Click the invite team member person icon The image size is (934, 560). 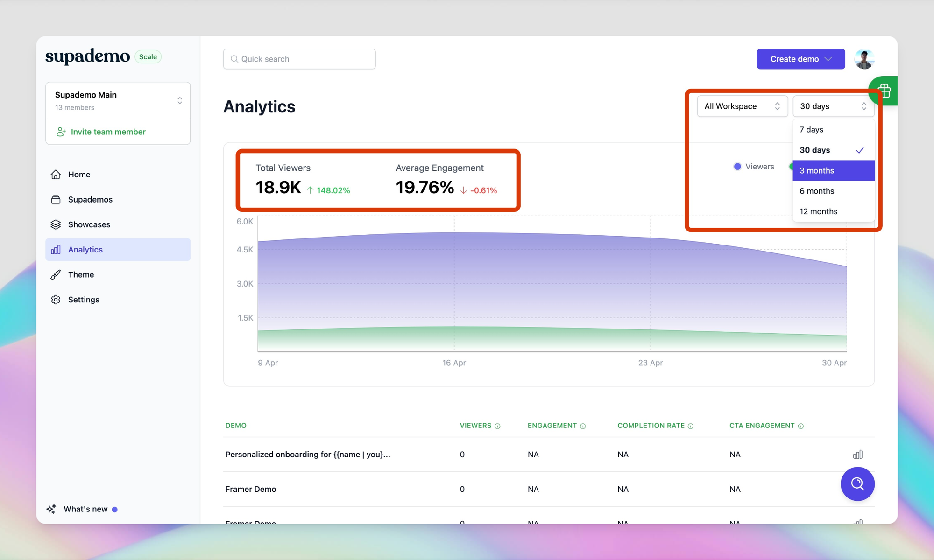click(x=61, y=132)
